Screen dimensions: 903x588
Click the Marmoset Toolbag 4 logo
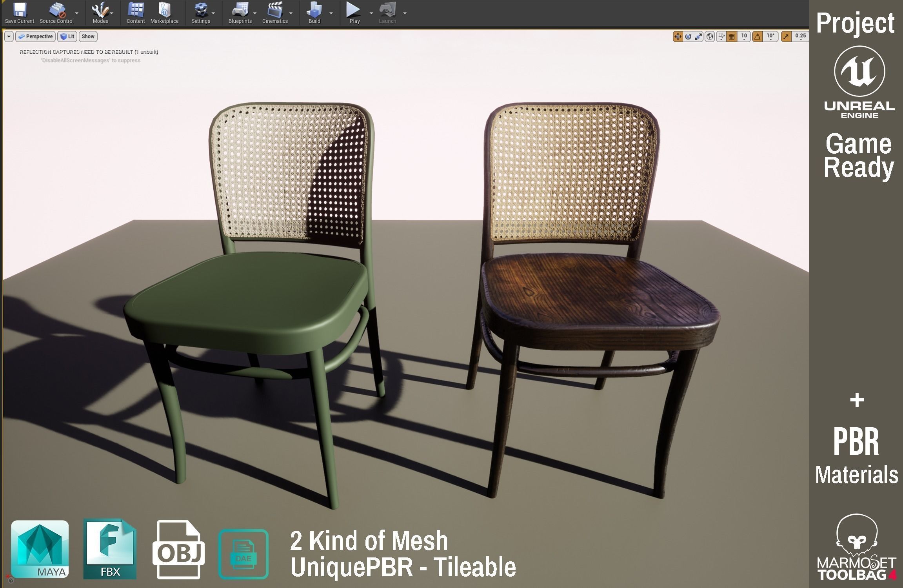[856, 547]
